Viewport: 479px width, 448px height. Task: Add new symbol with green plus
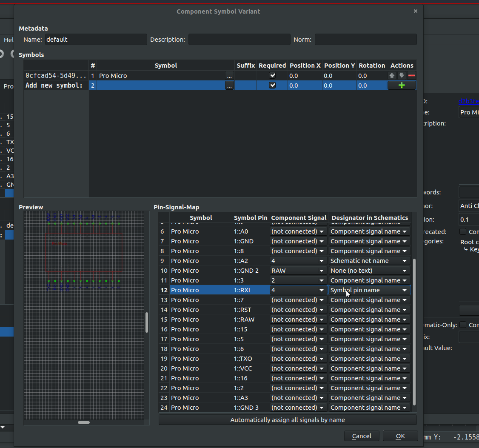click(402, 86)
